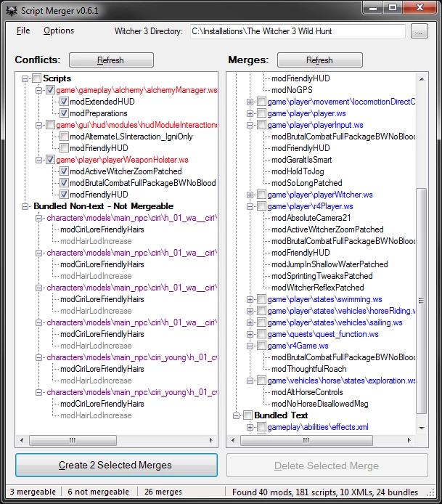Open the File menu
The image size is (442, 504).
click(23, 31)
